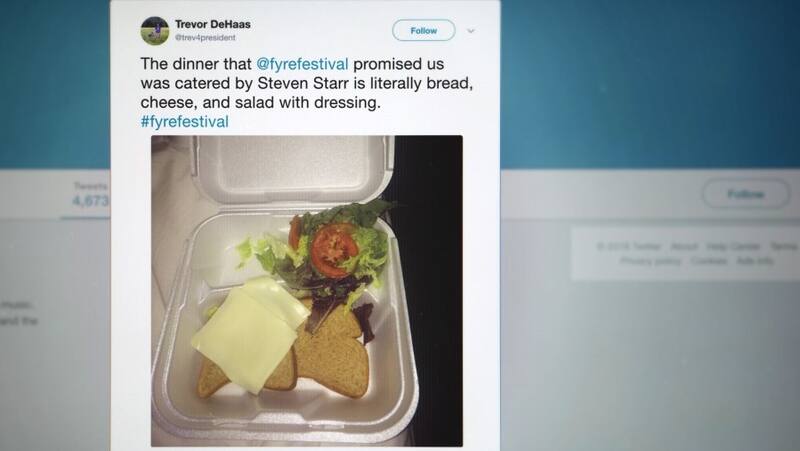
Task: Click the Terms footer link
Action: 784,246
